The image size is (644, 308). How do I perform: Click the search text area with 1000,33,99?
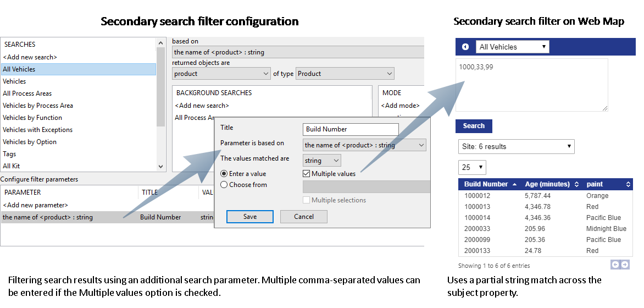531,85
